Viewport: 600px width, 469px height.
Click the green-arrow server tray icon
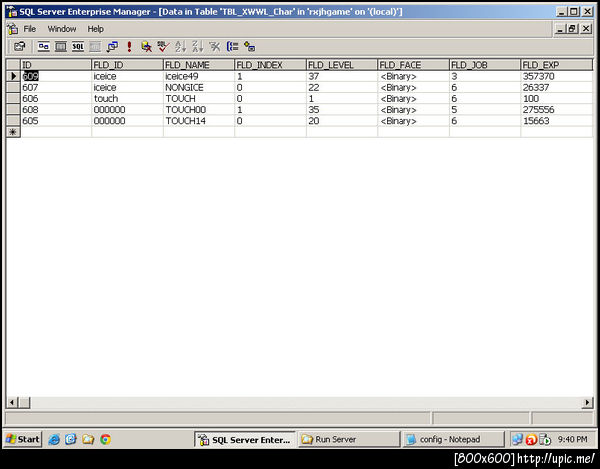click(545, 440)
